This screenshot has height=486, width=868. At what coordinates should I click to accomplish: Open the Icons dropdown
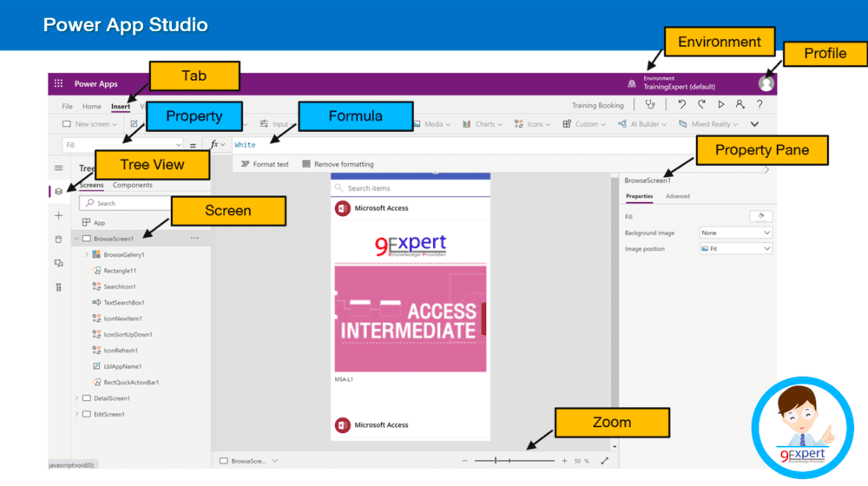point(532,124)
